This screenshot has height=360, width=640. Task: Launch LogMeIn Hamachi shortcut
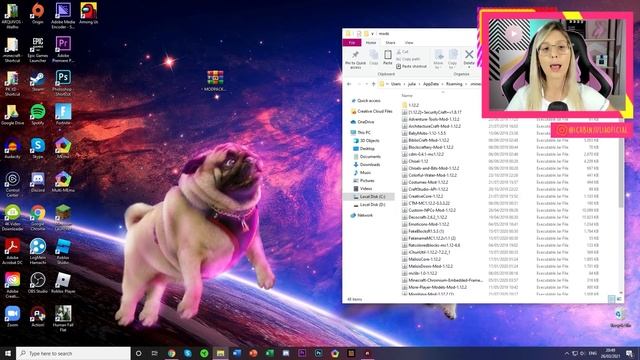pyautogui.click(x=38, y=251)
